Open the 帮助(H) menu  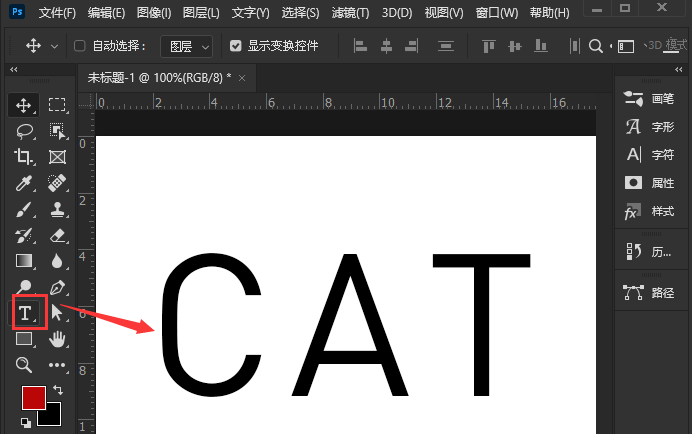(550, 12)
